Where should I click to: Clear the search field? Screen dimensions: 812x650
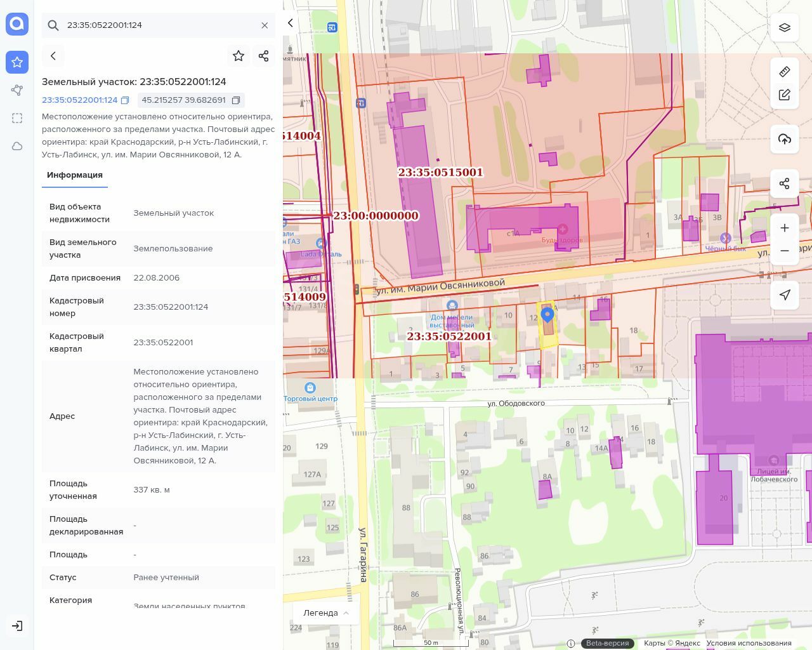(x=265, y=25)
